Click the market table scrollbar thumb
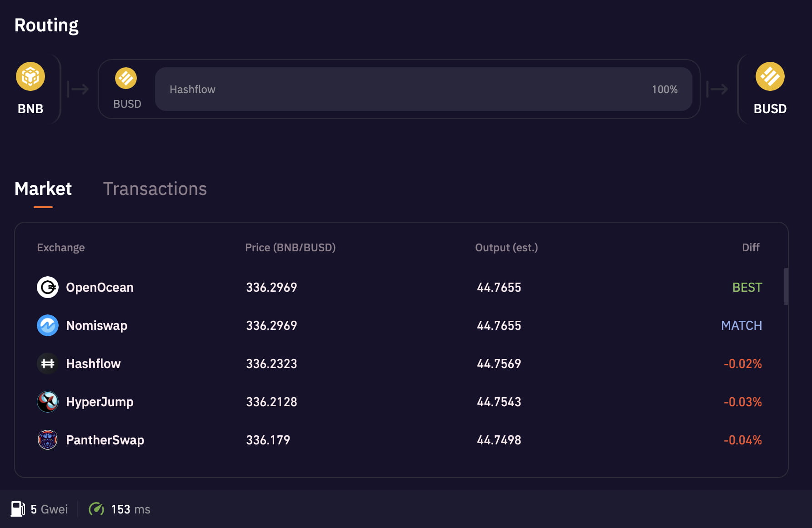 (786, 286)
